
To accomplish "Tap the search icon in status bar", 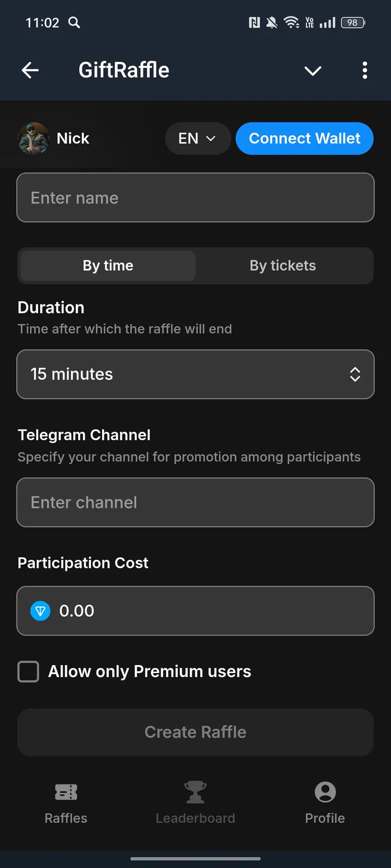I will tap(74, 22).
